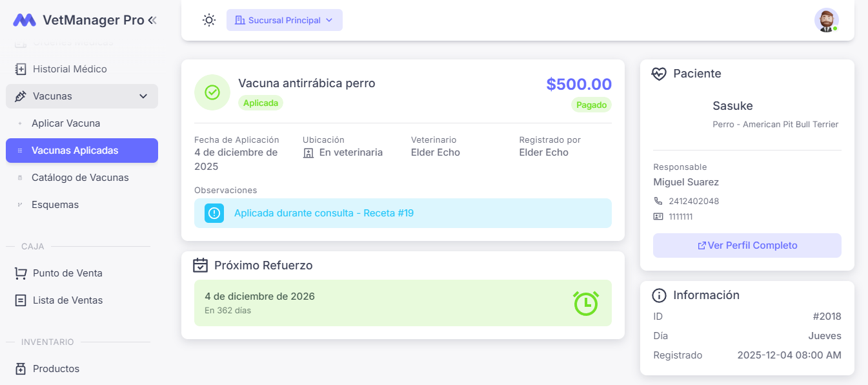
Task: Open the Sucursal Principal branch selector
Action: 284,20
